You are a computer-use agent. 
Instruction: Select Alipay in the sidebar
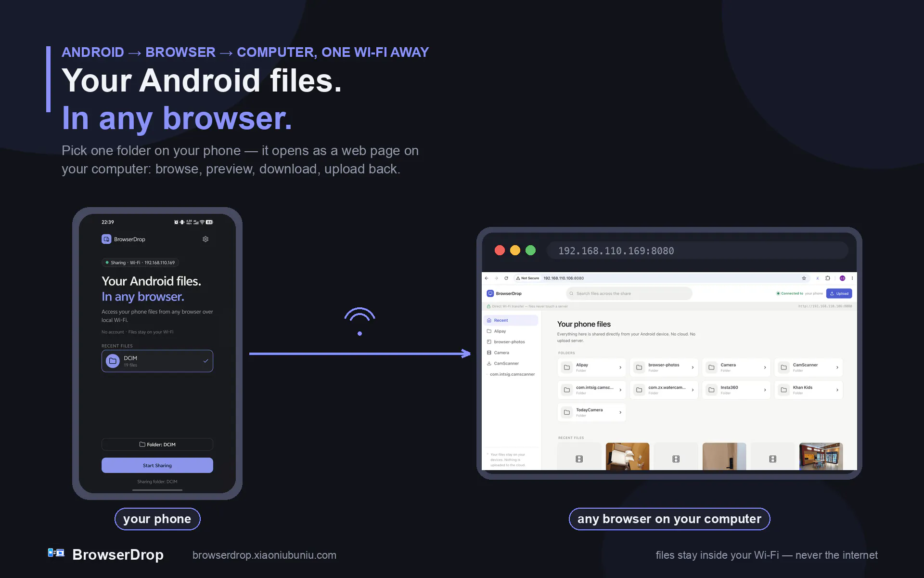coord(511,331)
